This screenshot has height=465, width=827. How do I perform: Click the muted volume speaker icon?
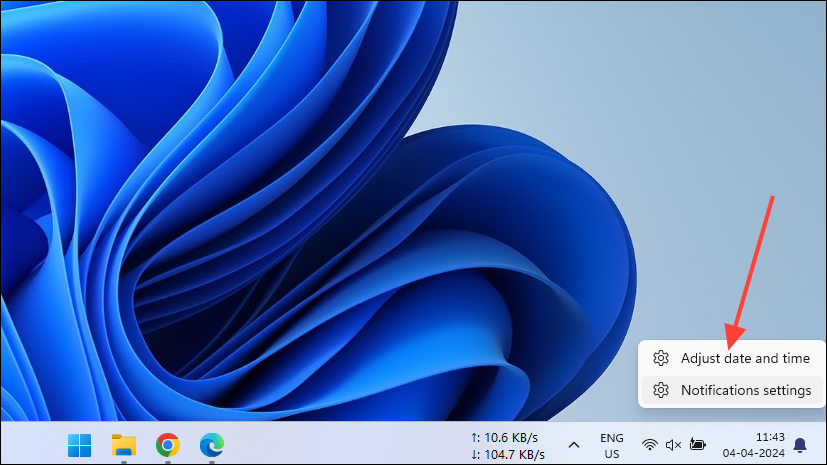(673, 445)
